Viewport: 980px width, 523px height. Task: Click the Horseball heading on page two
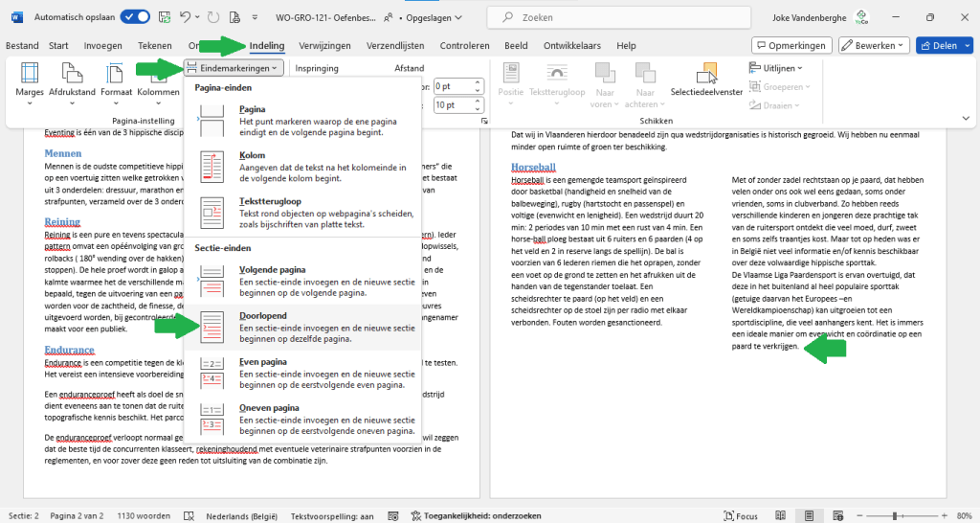[x=533, y=167]
